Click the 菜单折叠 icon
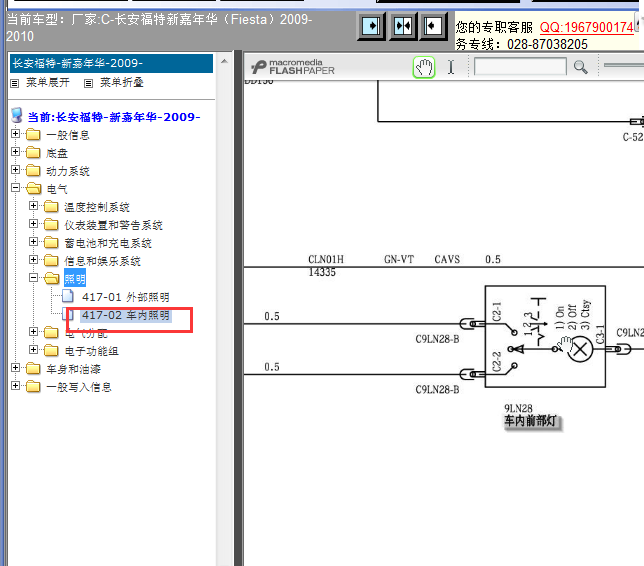644x566 pixels. tap(88, 83)
